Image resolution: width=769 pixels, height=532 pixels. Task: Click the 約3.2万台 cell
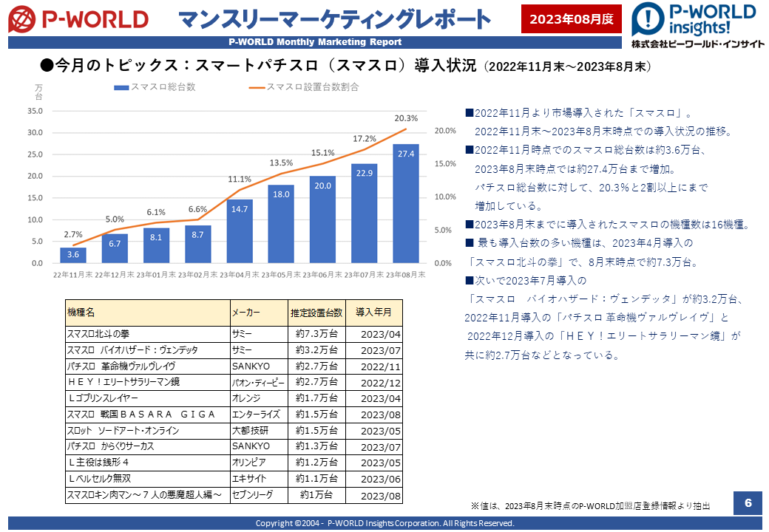pos(316,350)
